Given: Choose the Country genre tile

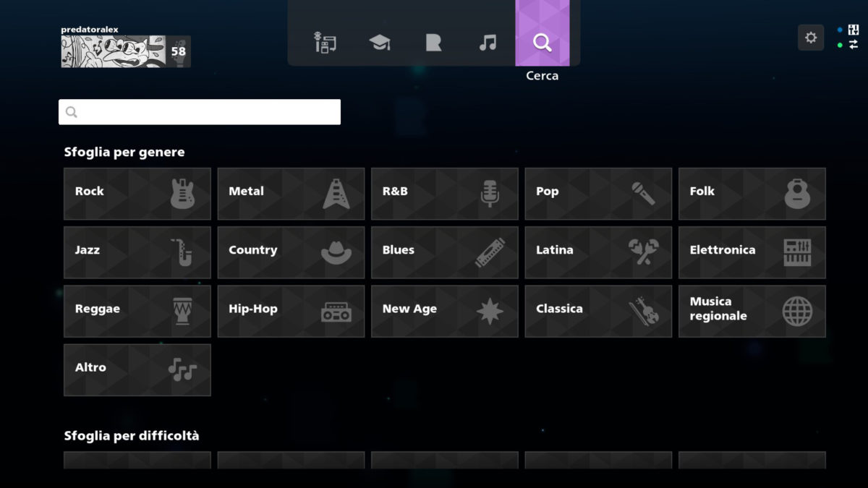Looking at the screenshot, I should pyautogui.click(x=291, y=252).
